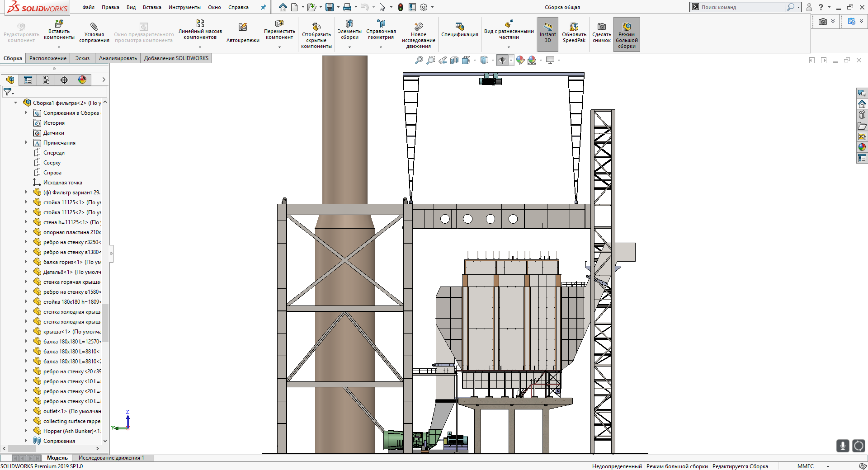Open the Инструменты menu
The width and height of the screenshot is (868, 470).
(184, 7)
